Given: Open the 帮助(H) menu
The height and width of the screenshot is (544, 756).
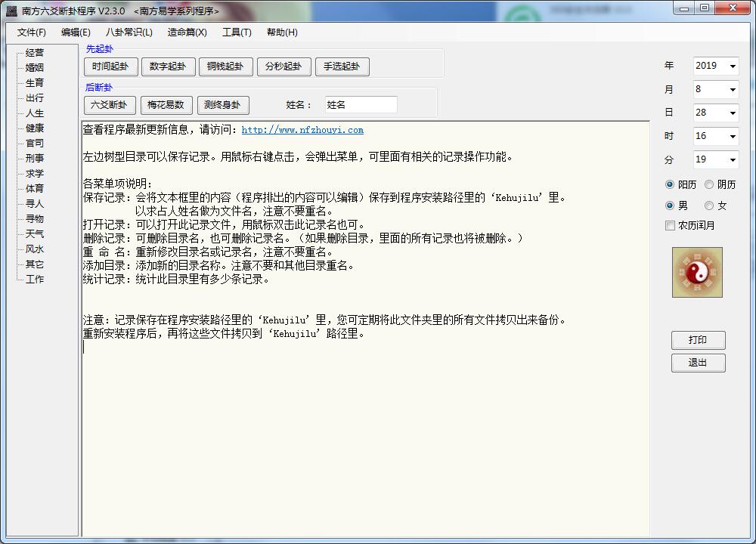Looking at the screenshot, I should [282, 32].
